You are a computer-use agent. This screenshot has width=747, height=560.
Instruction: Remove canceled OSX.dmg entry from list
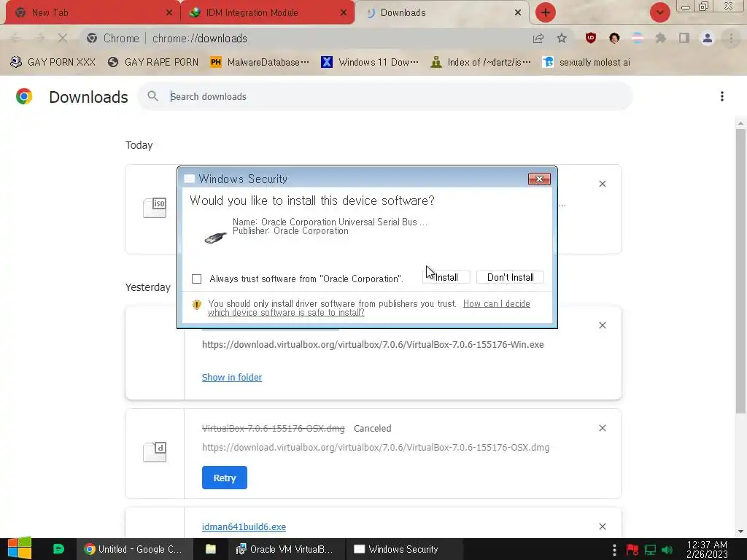[602, 428]
